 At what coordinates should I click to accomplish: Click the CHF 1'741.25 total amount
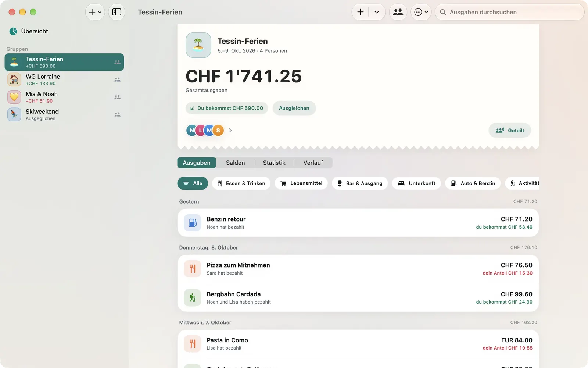click(244, 76)
